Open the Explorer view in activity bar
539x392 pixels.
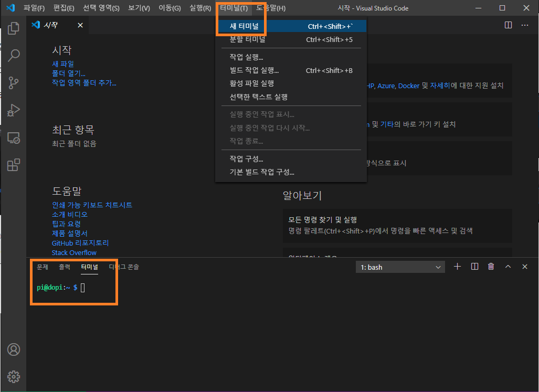(x=14, y=28)
